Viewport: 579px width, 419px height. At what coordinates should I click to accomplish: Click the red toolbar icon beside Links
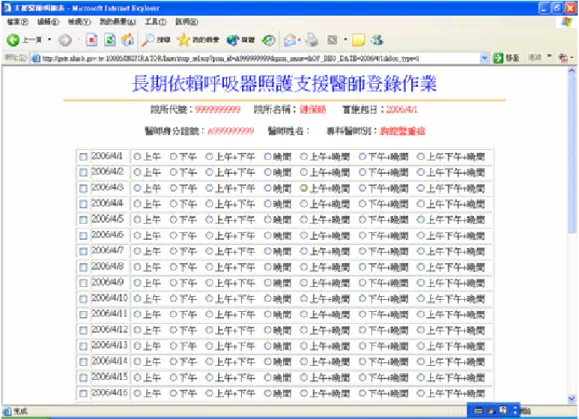pyautogui.click(x=563, y=58)
